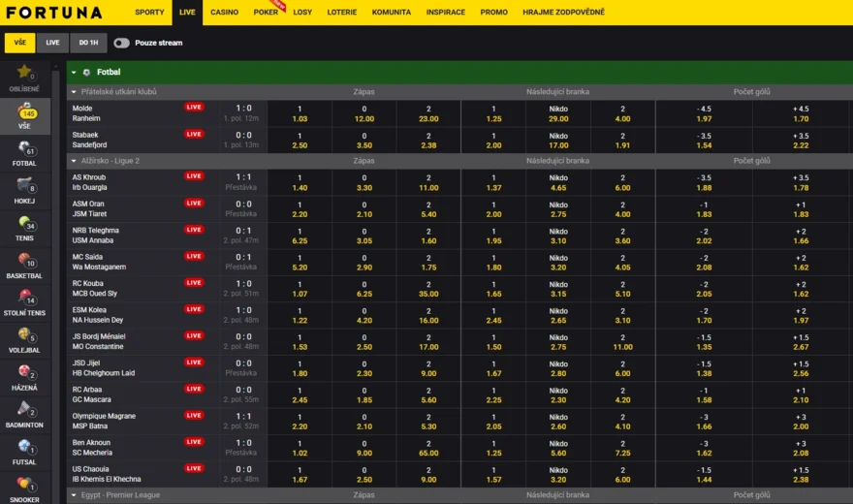Bet next goal team 2 at 11.00 Bordj Ménaiel
The width and height of the screenshot is (853, 504).
[x=623, y=342]
